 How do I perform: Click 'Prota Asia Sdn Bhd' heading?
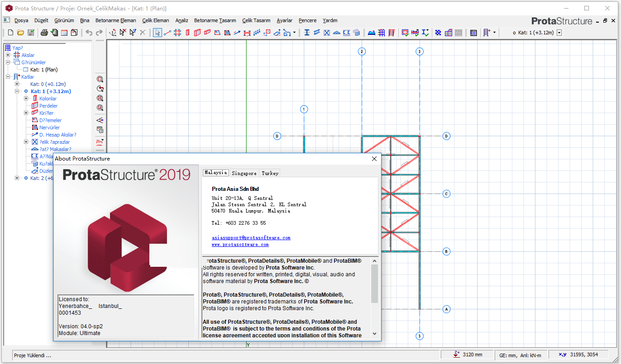235,189
